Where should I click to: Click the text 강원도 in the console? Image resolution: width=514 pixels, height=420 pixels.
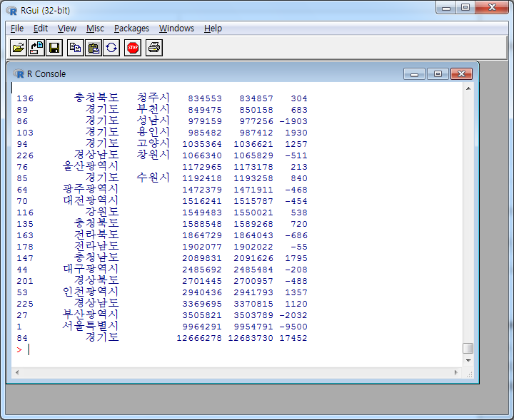pyautogui.click(x=102, y=212)
